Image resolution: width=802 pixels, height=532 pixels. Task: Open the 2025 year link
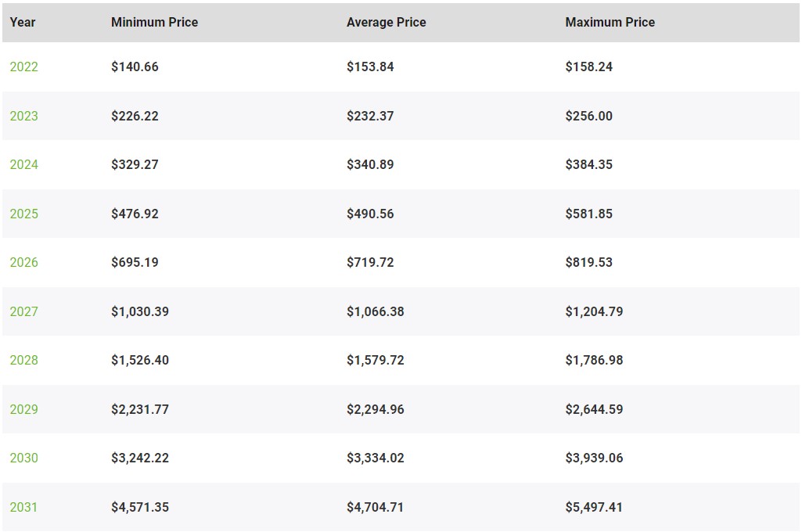tap(24, 214)
